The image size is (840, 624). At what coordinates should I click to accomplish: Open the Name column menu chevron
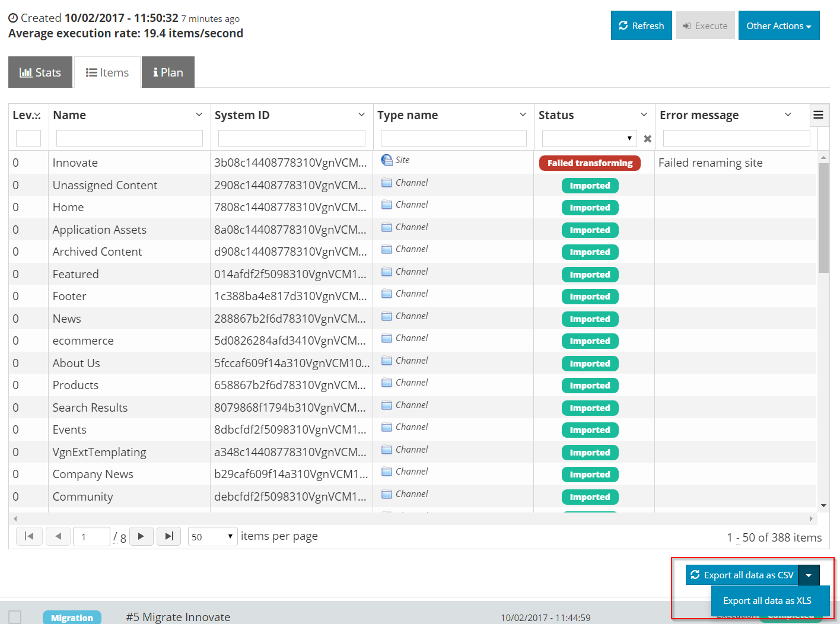(x=199, y=114)
